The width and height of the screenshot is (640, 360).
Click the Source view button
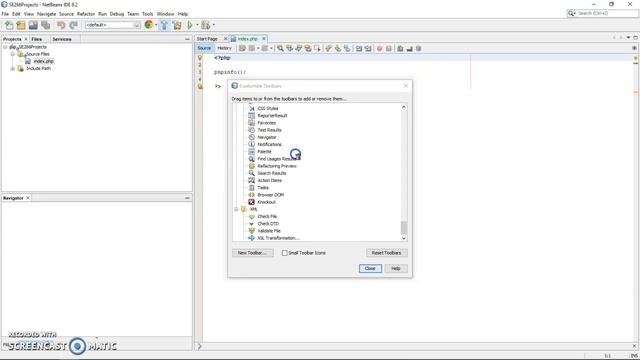tap(204, 48)
